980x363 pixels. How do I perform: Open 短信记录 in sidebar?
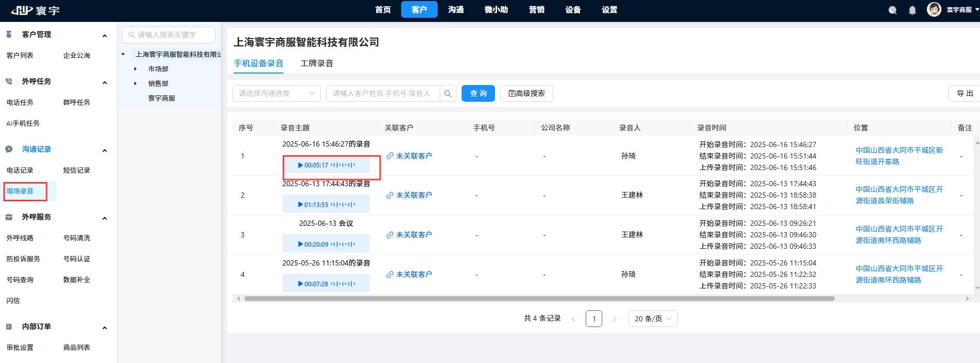pos(77,170)
